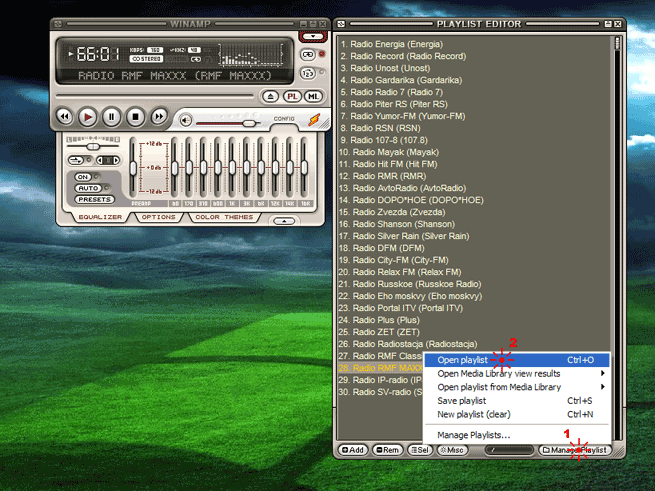Image resolution: width=655 pixels, height=491 pixels.
Task: Toggle repeat mode in Winamp
Action: coord(308,55)
